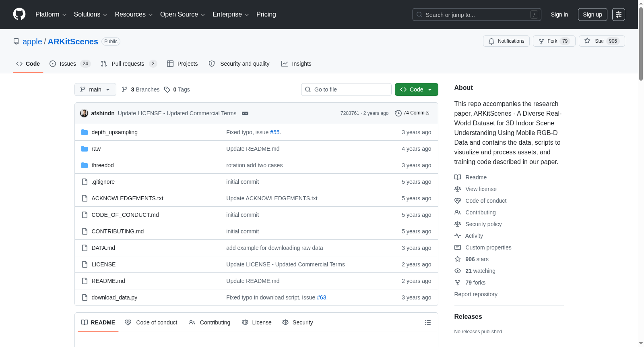The height and width of the screenshot is (347, 644).
Task: Click the tag icon next to Tags
Action: 167,89
